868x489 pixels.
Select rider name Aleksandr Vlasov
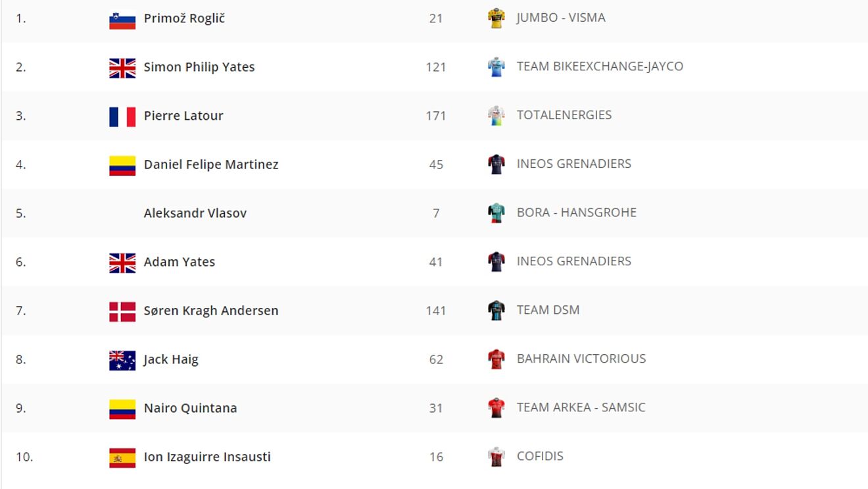pyautogui.click(x=195, y=213)
